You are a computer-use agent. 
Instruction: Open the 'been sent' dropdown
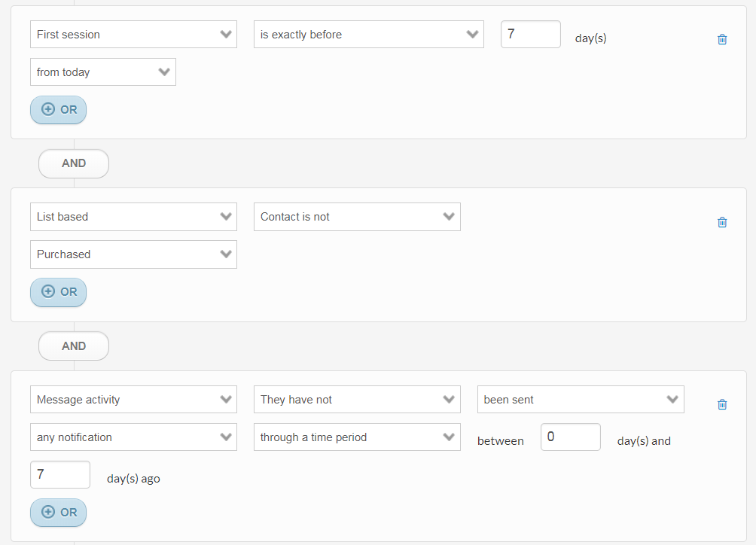(x=581, y=400)
